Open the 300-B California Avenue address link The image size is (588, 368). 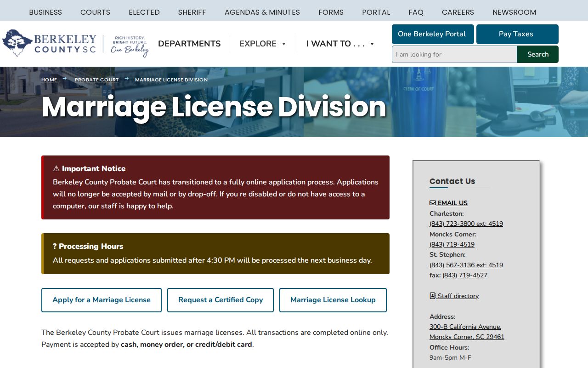(467, 332)
